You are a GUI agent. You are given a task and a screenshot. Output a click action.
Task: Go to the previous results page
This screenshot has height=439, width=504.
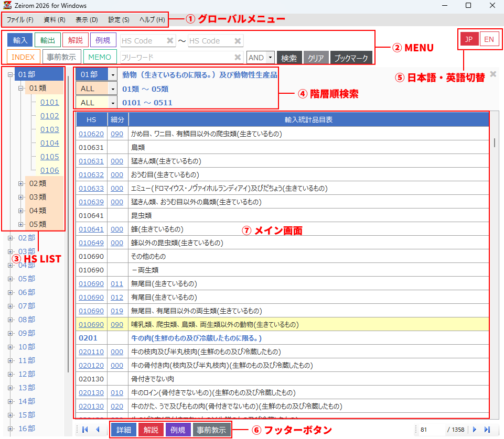(x=97, y=430)
